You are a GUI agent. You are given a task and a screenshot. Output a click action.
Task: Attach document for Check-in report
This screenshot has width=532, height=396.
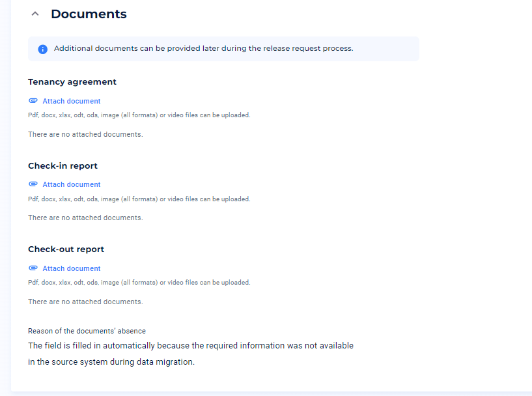tap(71, 184)
